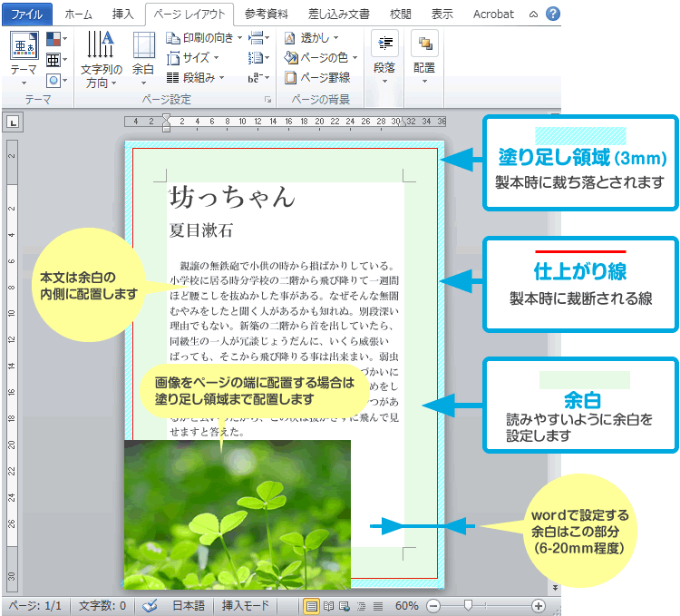Switch to Full Screen Reading view
The height and width of the screenshot is (616, 680).
(x=328, y=605)
